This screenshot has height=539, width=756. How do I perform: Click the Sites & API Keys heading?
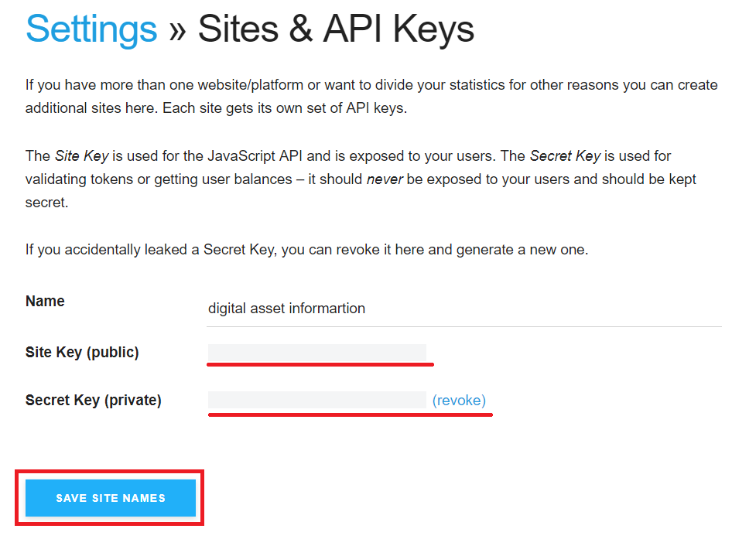(x=336, y=29)
